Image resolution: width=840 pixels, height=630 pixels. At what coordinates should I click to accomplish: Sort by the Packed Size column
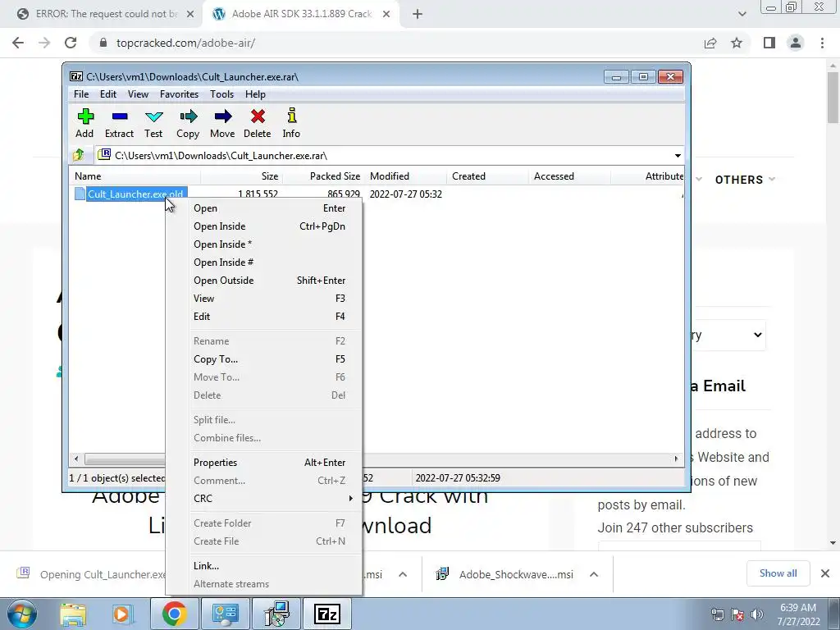[x=323, y=176]
